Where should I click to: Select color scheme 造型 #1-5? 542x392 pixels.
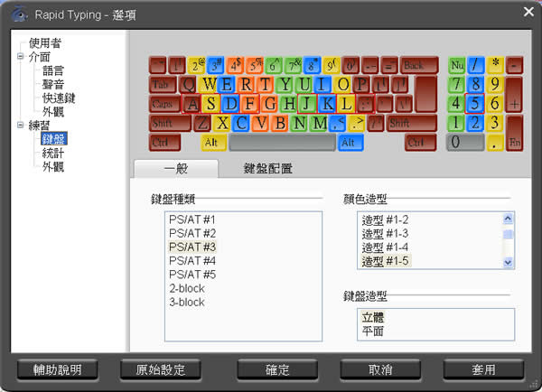tap(385, 261)
